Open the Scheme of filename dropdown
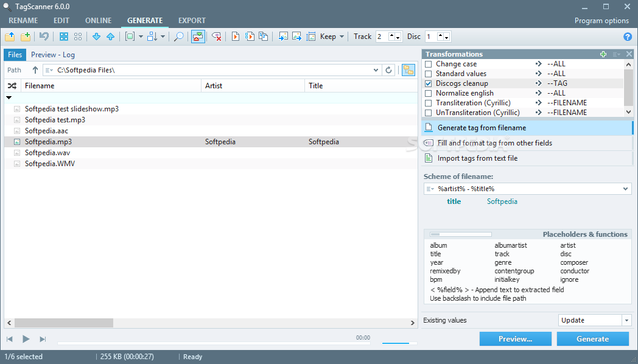638x364 pixels. click(625, 189)
